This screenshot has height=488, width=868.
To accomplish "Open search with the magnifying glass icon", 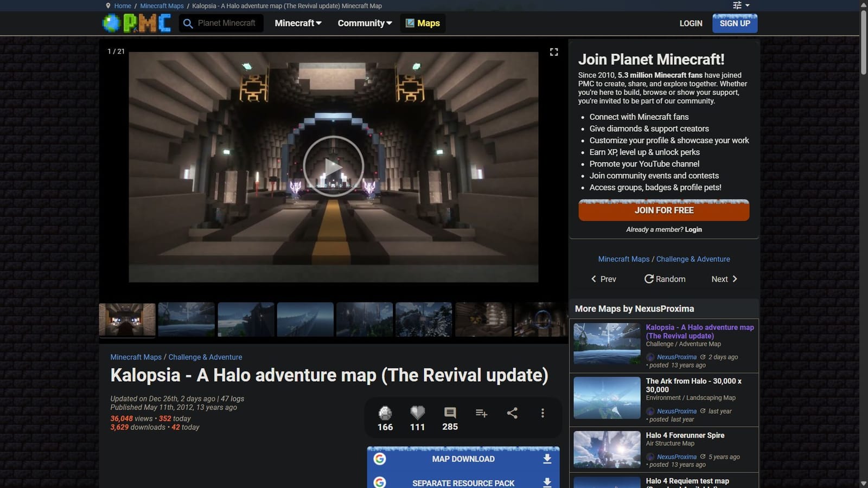I will 187,23.
